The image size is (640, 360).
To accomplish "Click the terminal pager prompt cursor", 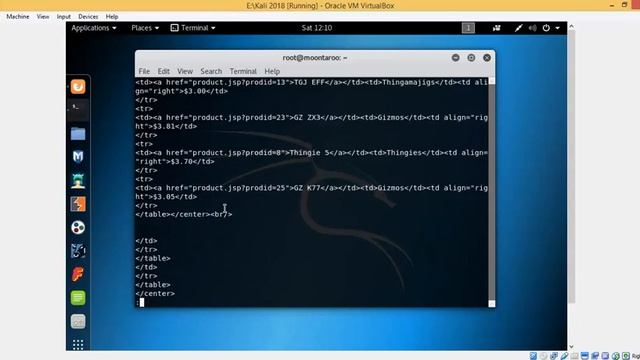I will point(142,302).
